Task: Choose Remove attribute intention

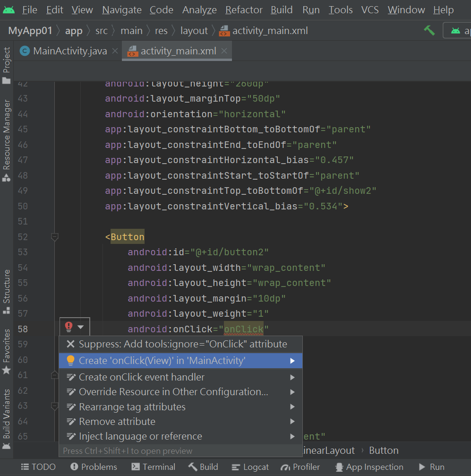Action: click(180, 421)
